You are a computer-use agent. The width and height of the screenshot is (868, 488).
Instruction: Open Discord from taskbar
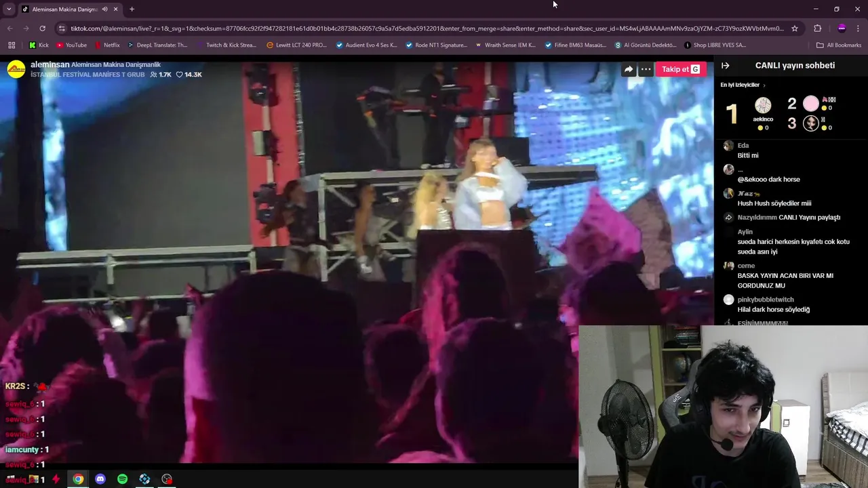[100, 479]
